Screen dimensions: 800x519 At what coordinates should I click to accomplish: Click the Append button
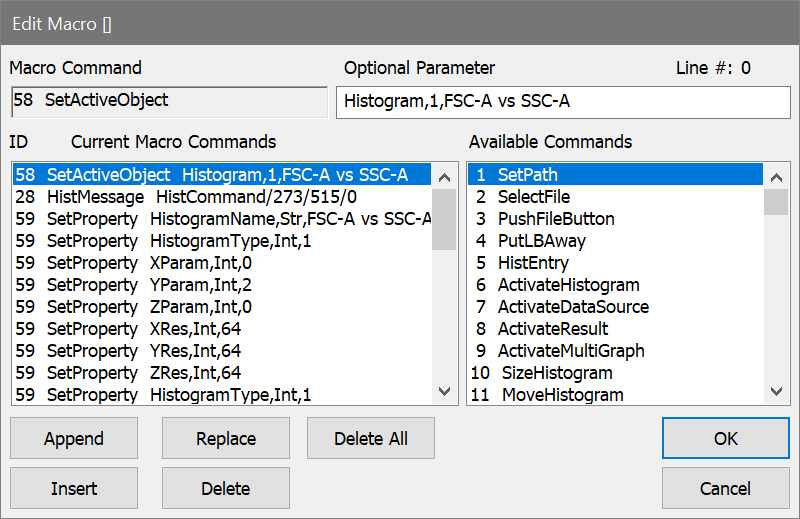click(74, 438)
